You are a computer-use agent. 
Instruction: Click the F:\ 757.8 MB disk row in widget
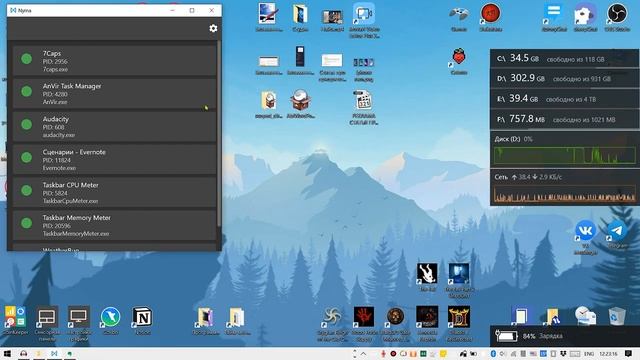564,119
